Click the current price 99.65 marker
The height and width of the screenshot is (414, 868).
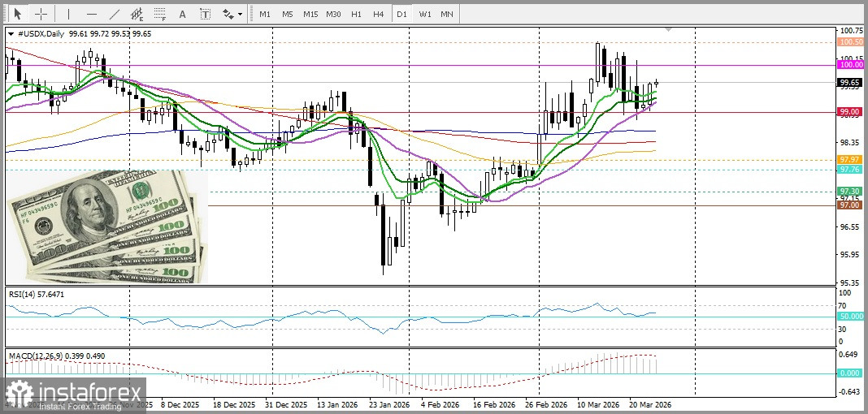[851, 82]
